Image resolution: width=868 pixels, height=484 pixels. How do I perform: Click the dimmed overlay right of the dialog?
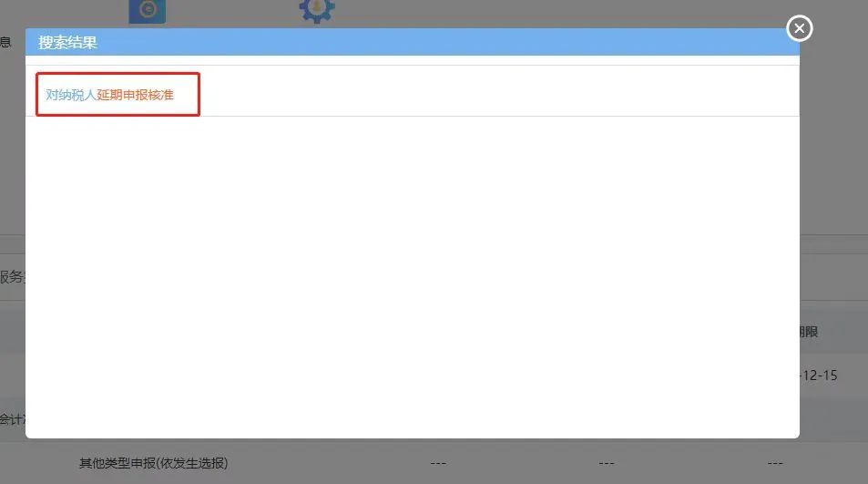pos(833,166)
